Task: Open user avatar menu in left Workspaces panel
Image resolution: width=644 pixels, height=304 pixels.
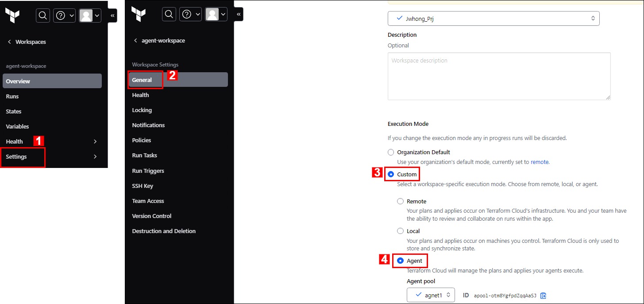Action: (90, 16)
